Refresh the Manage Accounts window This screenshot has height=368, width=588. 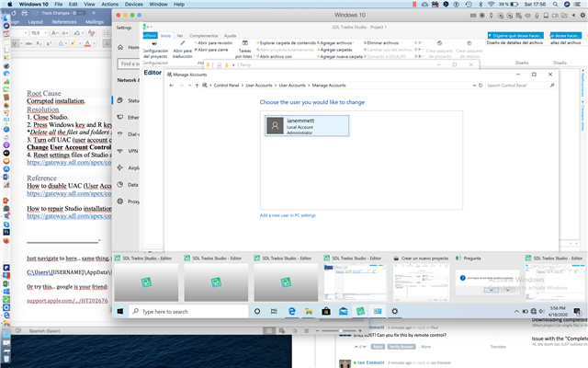click(x=481, y=86)
